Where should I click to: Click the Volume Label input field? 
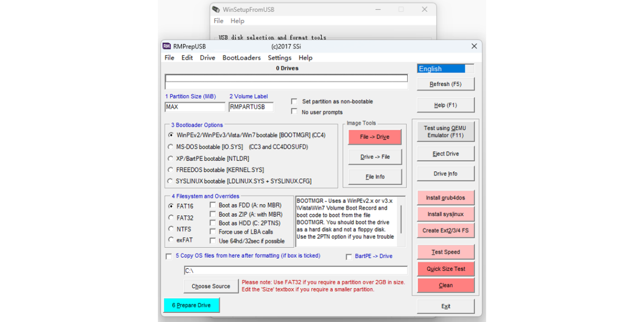click(x=251, y=107)
